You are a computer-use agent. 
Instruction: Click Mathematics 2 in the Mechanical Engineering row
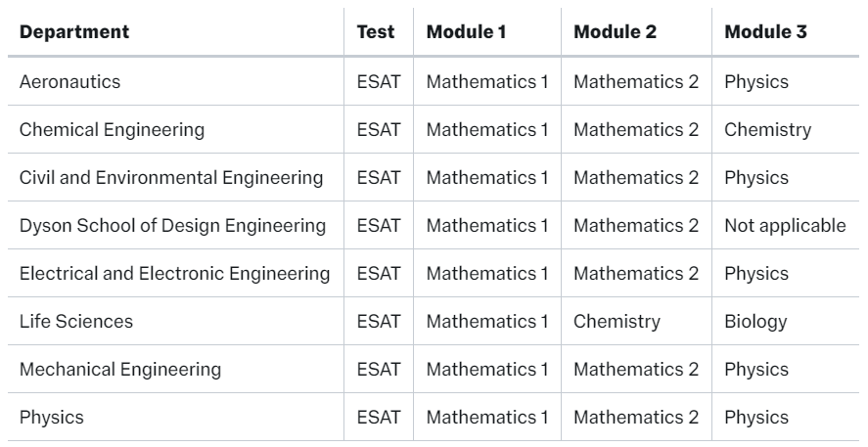click(636, 370)
